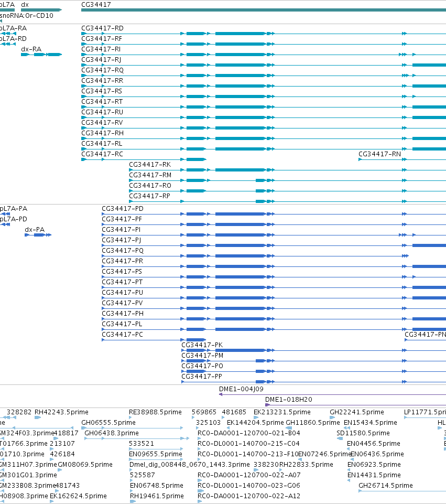The width and height of the screenshot is (446, 504).
Task: Open the RH19461.5prime EST label
Action: [157, 496]
